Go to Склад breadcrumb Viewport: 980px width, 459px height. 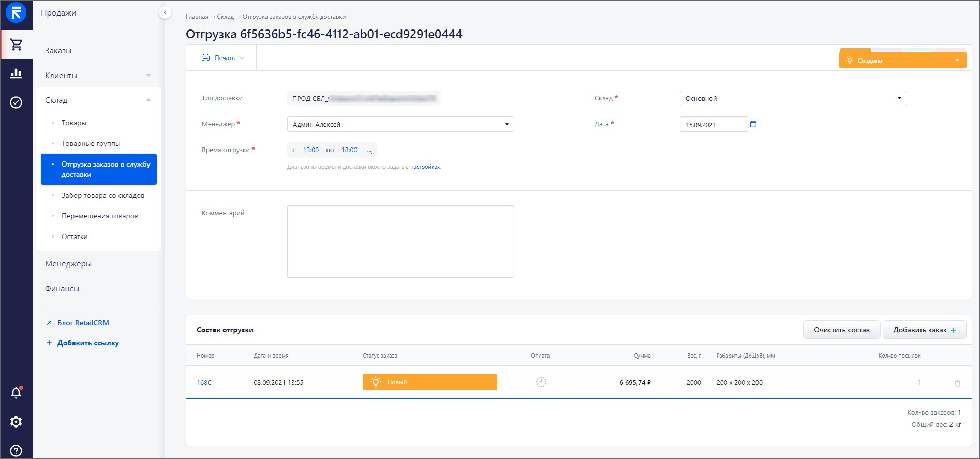click(226, 17)
